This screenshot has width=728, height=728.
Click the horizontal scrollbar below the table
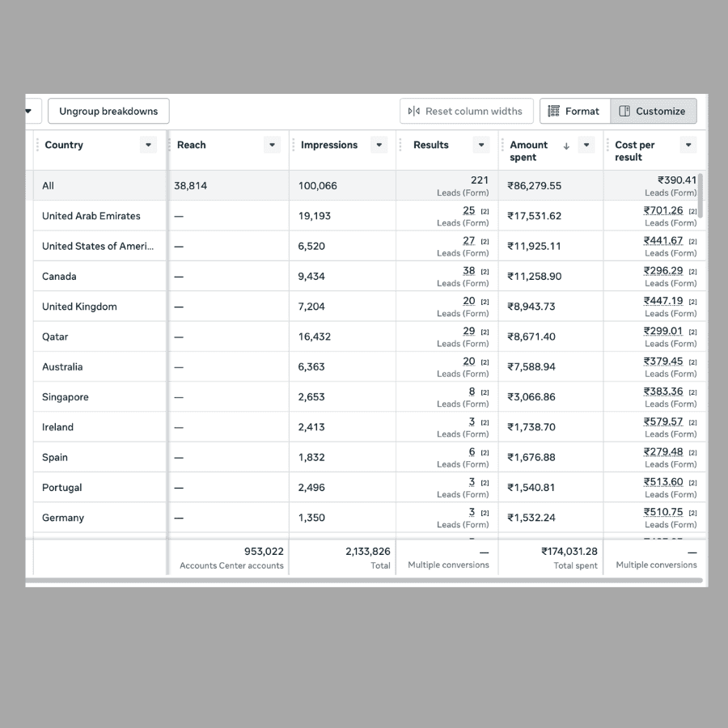[x=364, y=580]
